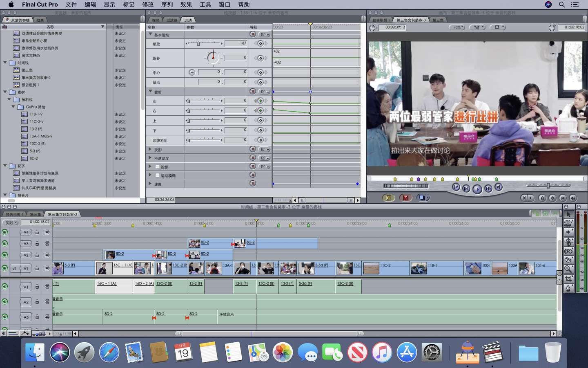Image resolution: width=588 pixels, height=368 pixels.
Task: Toggle visibility of track V3
Action: click(4, 243)
